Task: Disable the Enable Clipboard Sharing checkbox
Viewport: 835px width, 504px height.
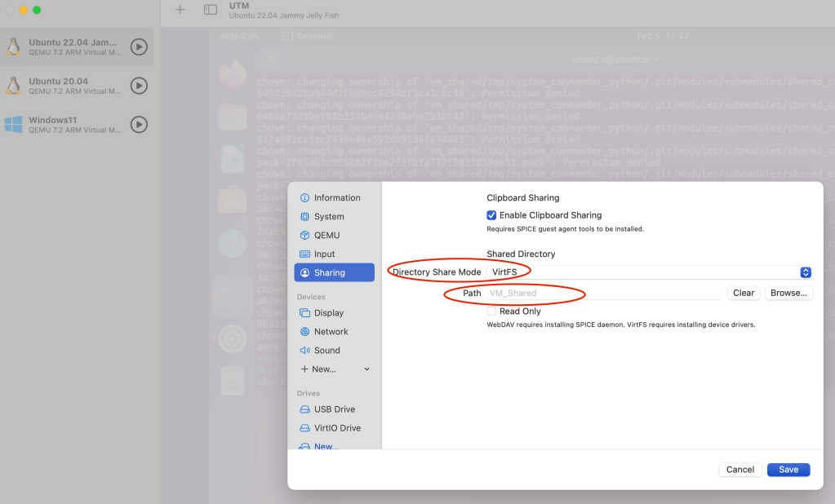Action: pos(491,215)
